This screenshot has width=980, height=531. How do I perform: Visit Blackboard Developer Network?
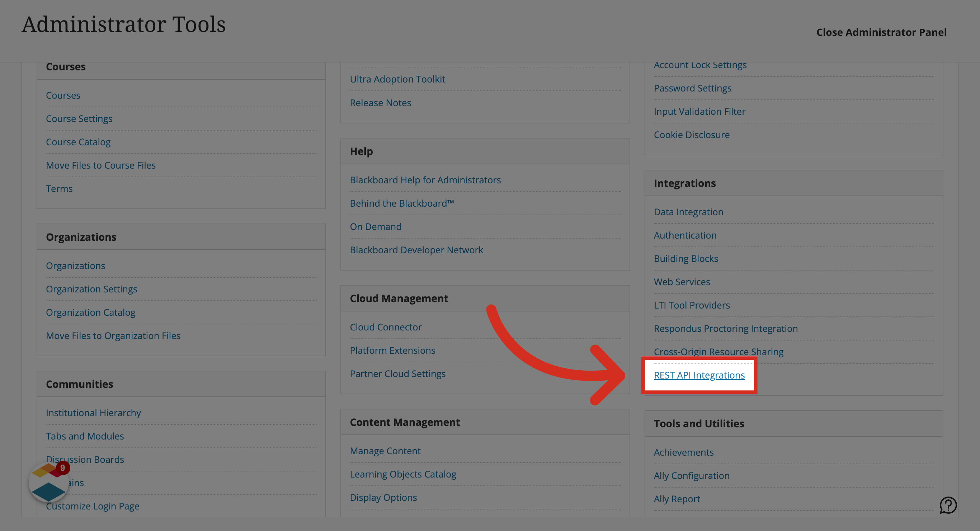point(416,250)
